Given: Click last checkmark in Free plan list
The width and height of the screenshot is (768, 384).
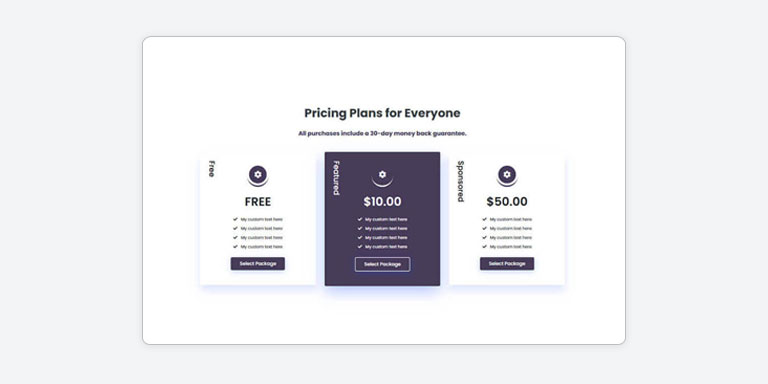Looking at the screenshot, I should [236, 247].
